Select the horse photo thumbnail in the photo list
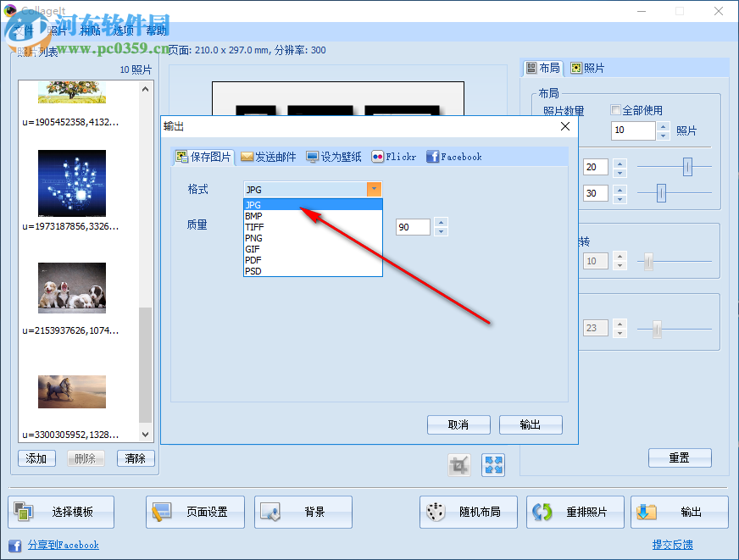Viewport: 739px width, 560px height. (71, 391)
